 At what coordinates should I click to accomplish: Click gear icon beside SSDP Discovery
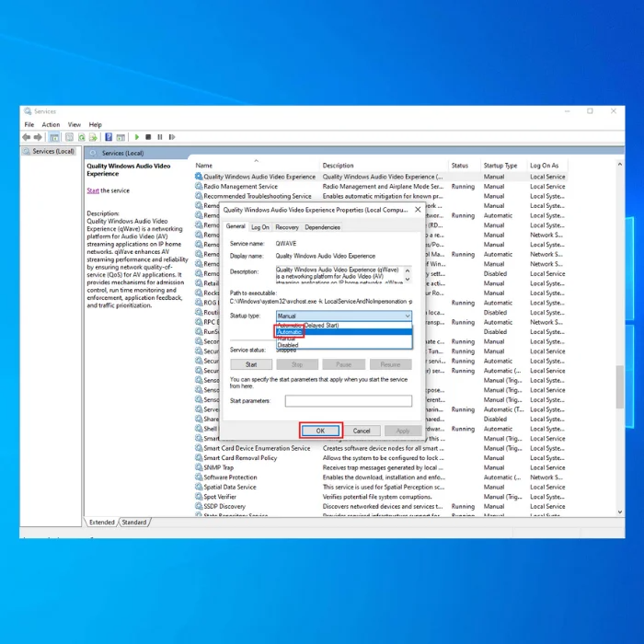(199, 506)
